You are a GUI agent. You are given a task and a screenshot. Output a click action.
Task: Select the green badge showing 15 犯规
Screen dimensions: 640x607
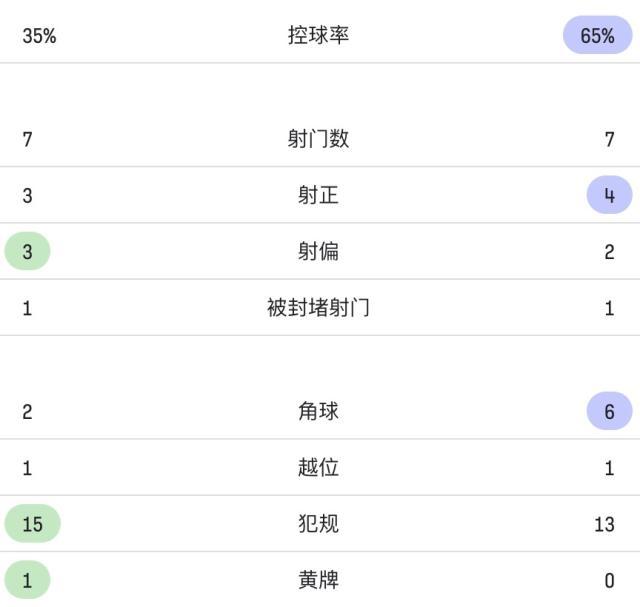tap(33, 524)
